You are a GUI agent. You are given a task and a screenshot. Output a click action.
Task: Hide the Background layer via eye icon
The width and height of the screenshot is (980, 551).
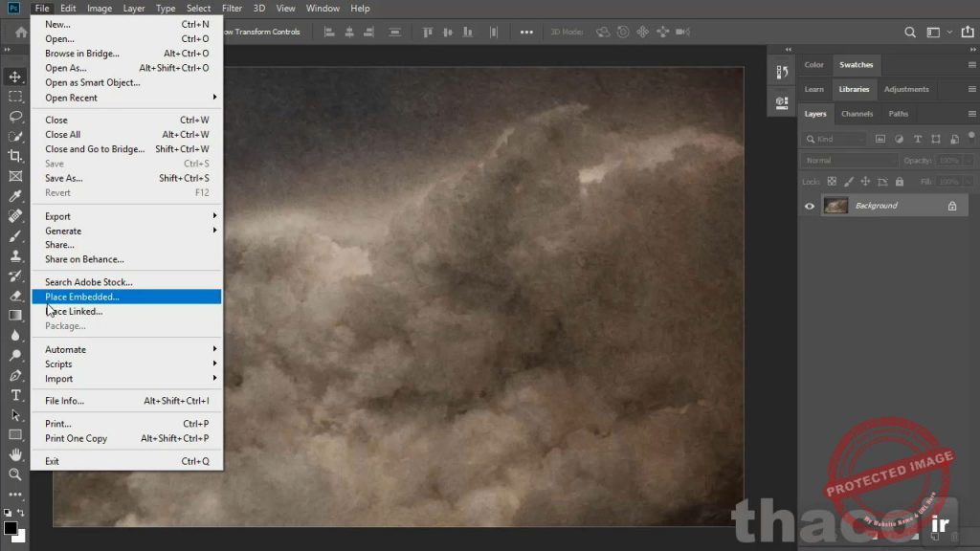pyautogui.click(x=810, y=206)
